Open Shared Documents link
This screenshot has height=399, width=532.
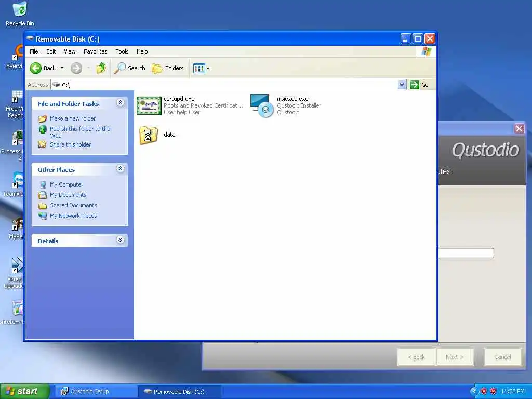click(x=73, y=205)
